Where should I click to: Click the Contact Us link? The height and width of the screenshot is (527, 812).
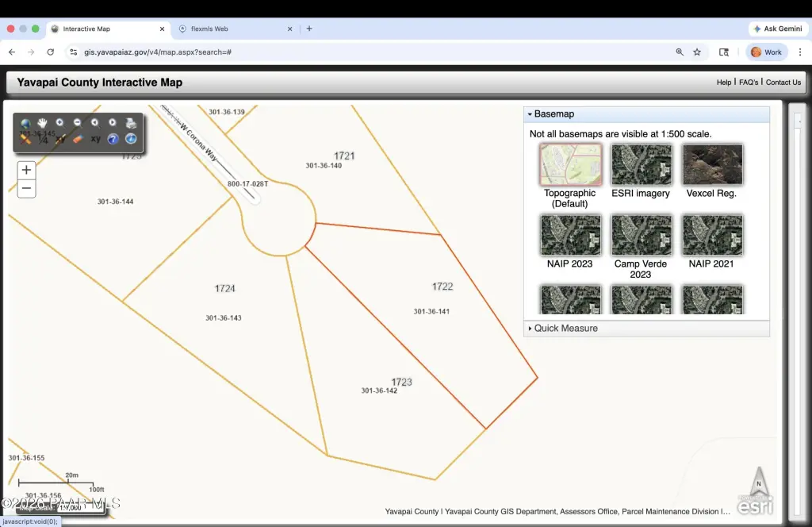tap(783, 83)
